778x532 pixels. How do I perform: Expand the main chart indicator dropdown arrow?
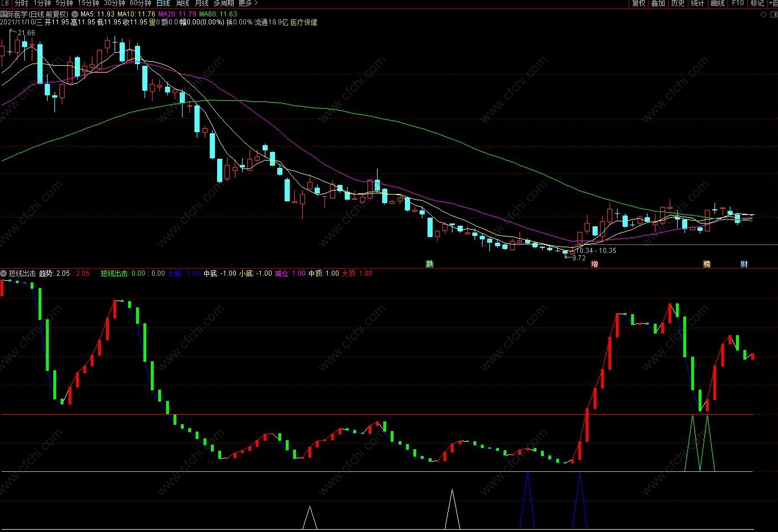coord(75,14)
